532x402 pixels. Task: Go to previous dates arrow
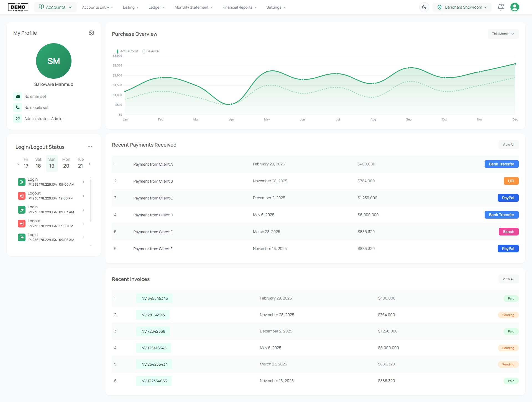click(18, 164)
